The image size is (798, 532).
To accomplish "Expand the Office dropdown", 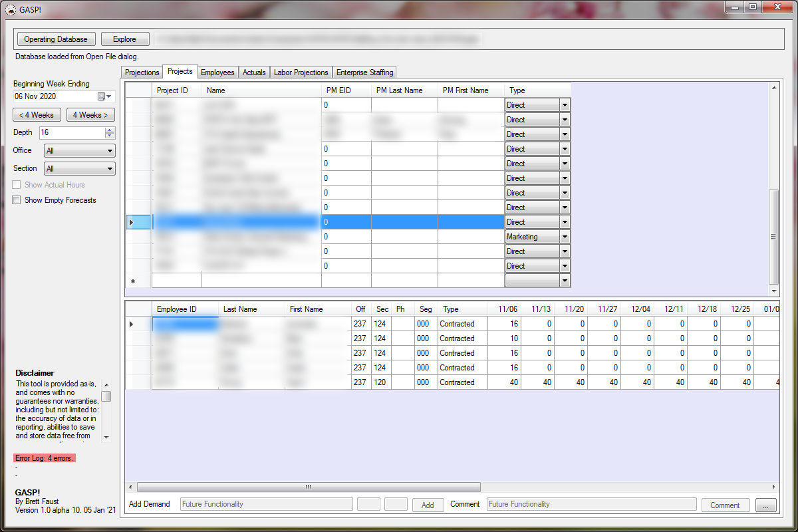I will (x=110, y=151).
